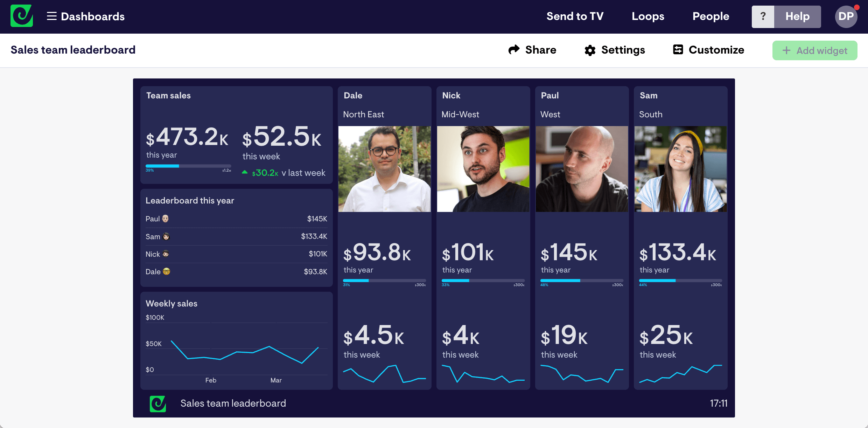Open Settings via the gear icon
Viewport: 868px width, 428px height.
(590, 50)
